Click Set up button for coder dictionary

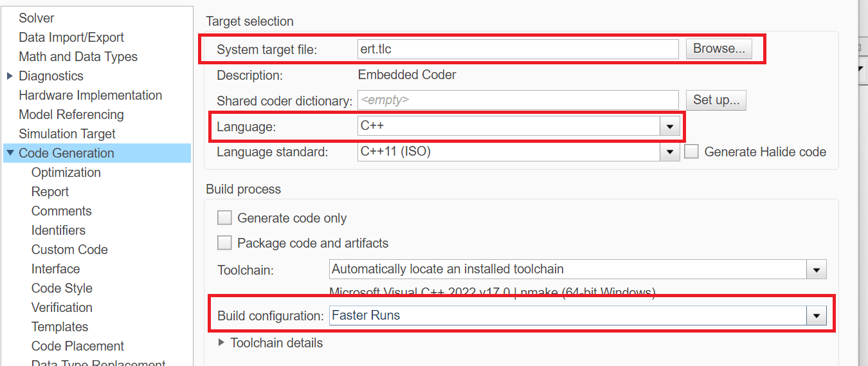(716, 100)
